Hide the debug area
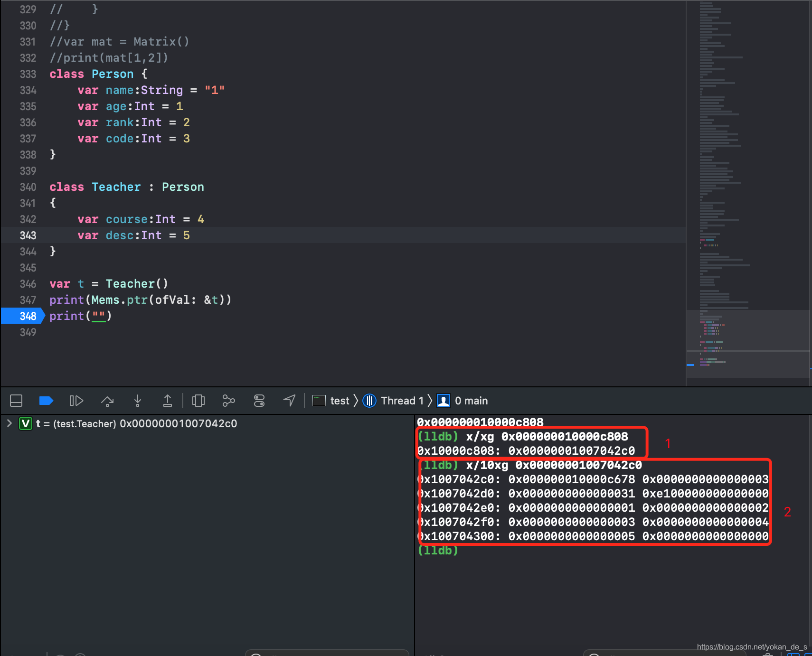 16,401
